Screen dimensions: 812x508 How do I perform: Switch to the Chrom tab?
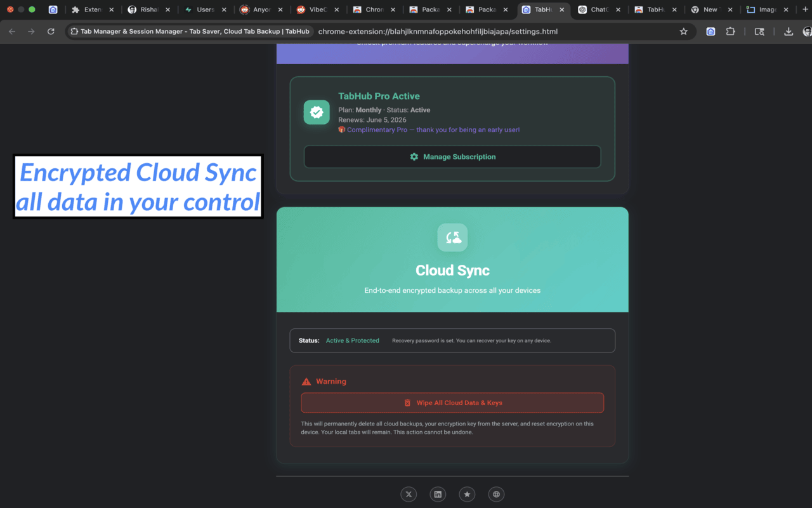(374, 10)
